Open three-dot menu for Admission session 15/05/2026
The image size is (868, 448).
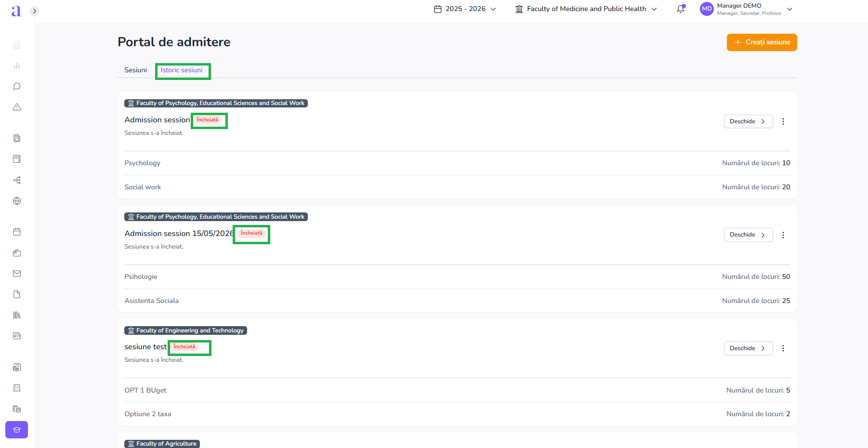[x=783, y=235]
